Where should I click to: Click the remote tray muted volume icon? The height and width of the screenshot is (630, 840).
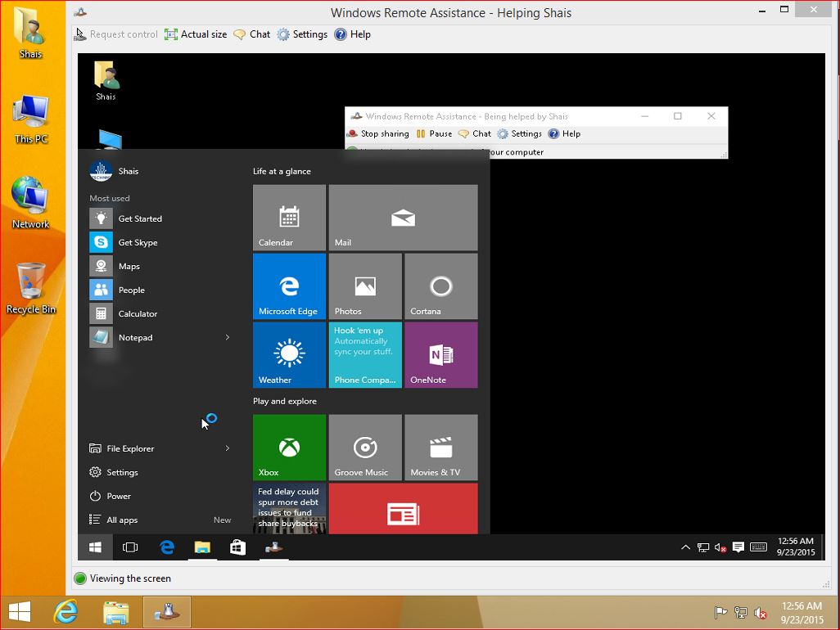pyautogui.click(x=720, y=547)
